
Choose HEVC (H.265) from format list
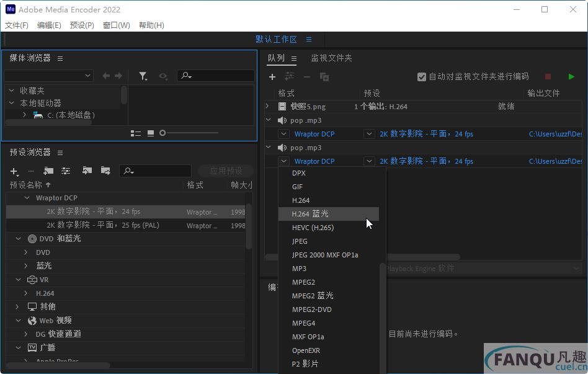(x=313, y=228)
